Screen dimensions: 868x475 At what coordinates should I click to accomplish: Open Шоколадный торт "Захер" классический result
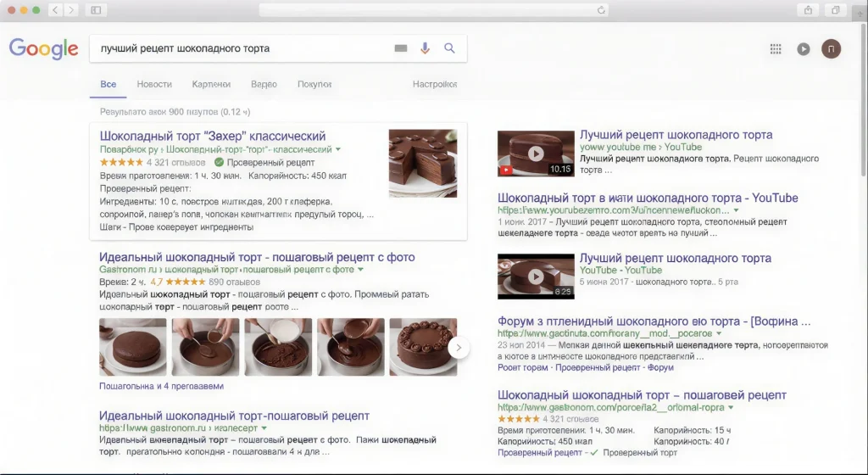[213, 136]
